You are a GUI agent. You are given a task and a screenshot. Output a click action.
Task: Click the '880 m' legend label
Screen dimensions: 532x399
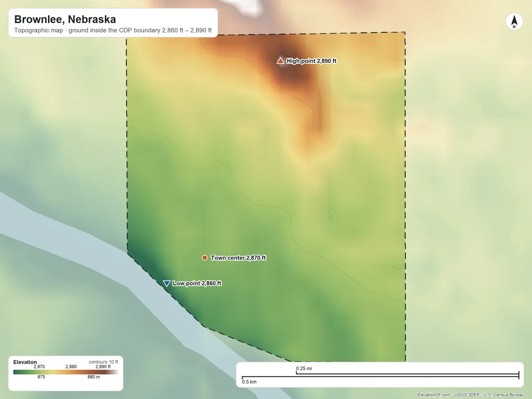click(94, 377)
